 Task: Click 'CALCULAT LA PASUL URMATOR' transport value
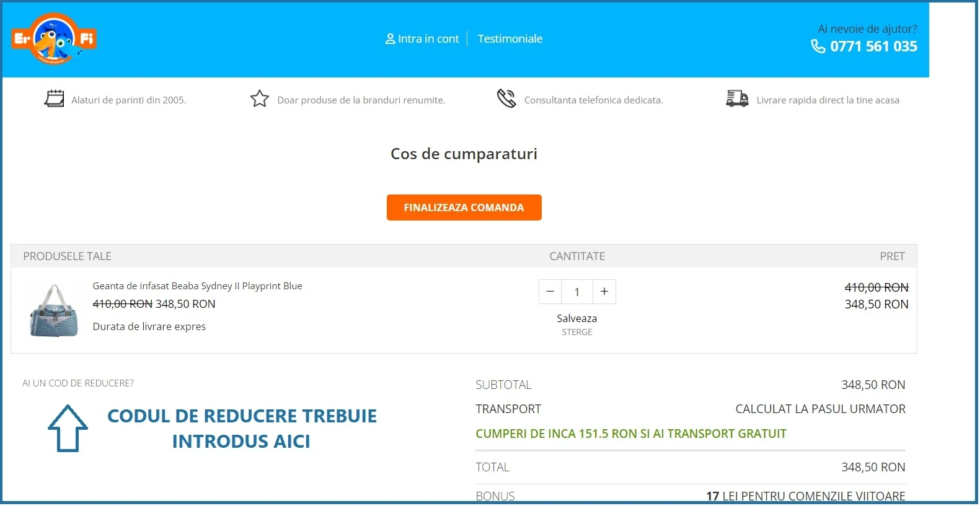(820, 409)
